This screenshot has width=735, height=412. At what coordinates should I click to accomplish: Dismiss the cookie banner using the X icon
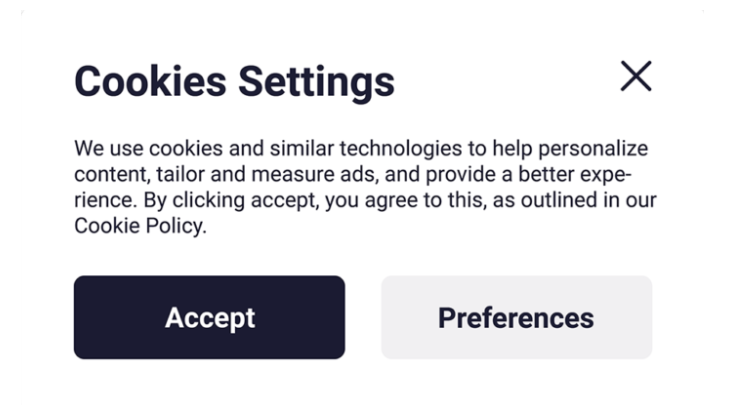(636, 76)
